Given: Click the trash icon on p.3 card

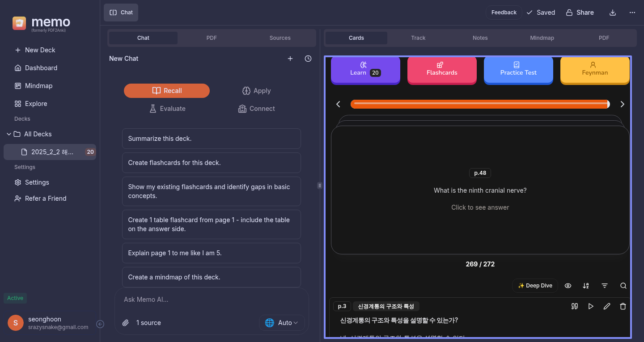Looking at the screenshot, I should [x=623, y=306].
